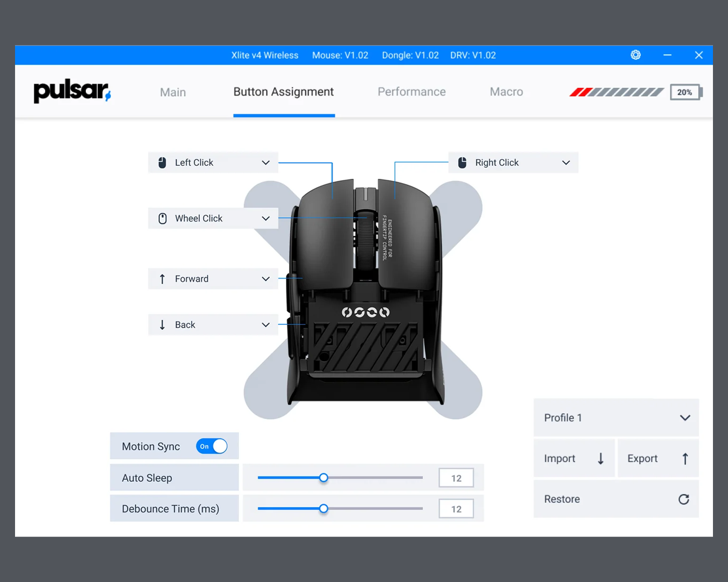Expand the Left Click assignment dropdown

tap(265, 162)
